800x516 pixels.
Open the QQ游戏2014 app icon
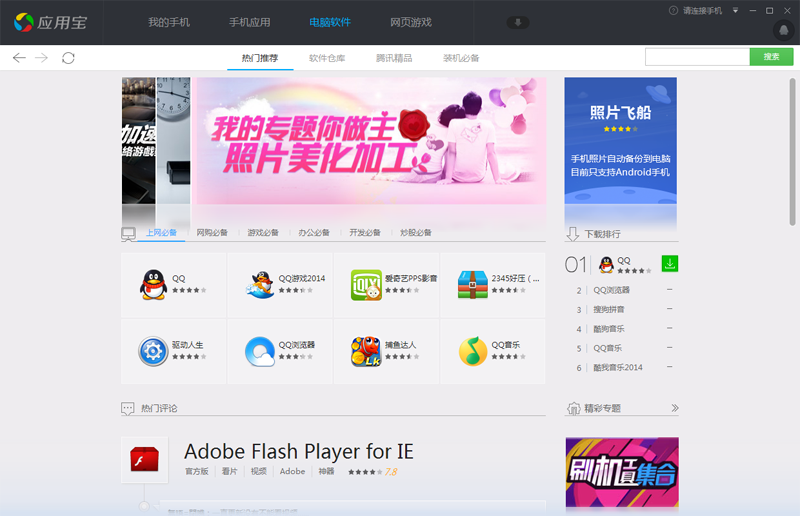[260, 285]
